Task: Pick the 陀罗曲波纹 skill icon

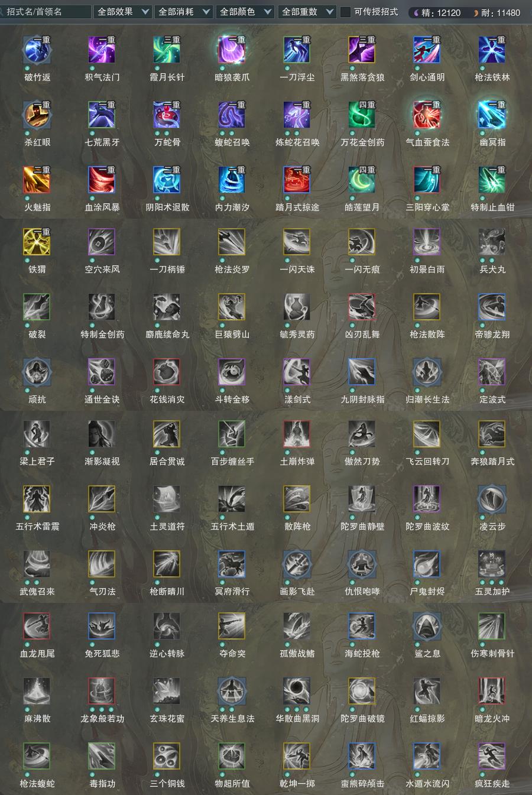Action: pyautogui.click(x=427, y=499)
